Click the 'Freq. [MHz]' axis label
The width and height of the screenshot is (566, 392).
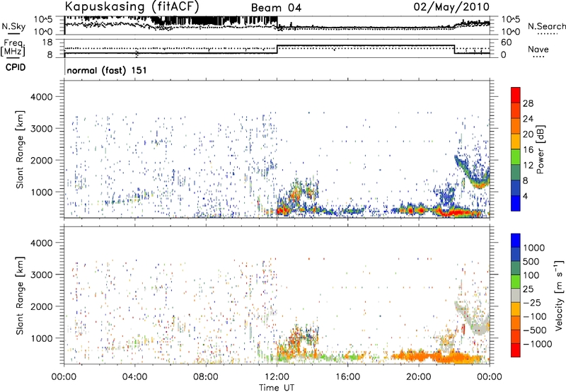pyautogui.click(x=13, y=48)
